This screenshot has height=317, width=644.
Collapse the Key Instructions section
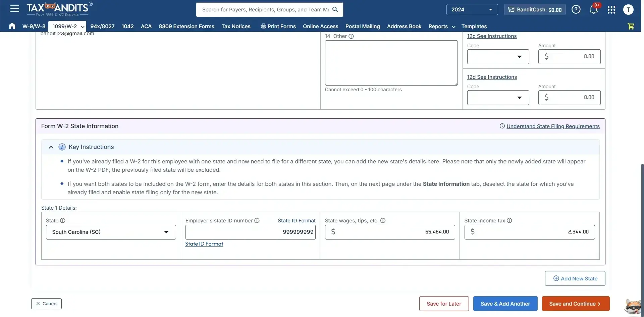click(51, 147)
